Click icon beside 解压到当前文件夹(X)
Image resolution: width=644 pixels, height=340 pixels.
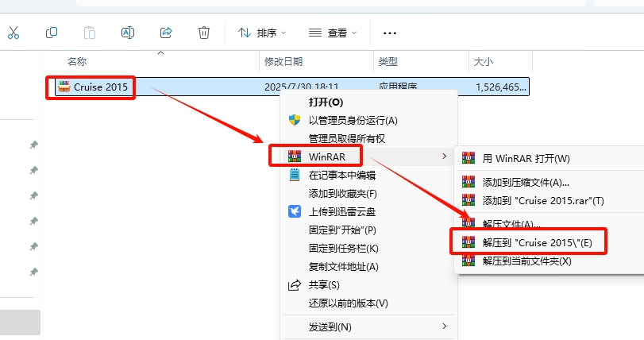(x=469, y=261)
